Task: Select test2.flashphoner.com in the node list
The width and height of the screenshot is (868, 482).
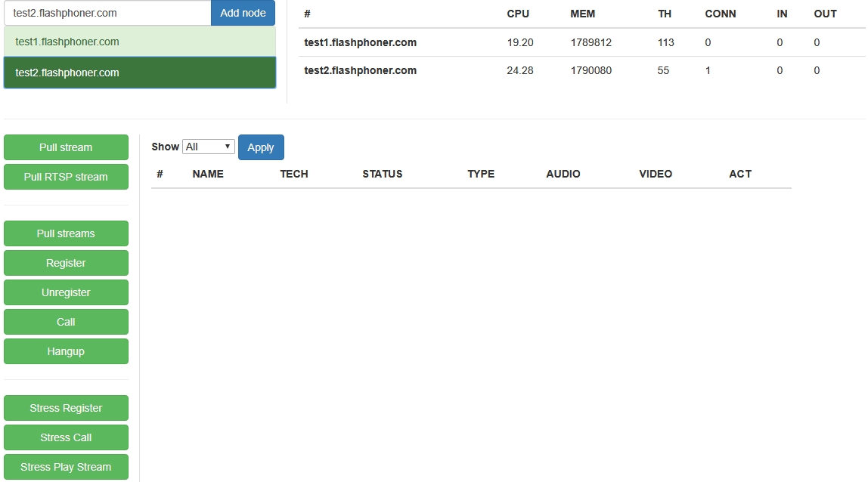Action: pyautogui.click(x=139, y=73)
